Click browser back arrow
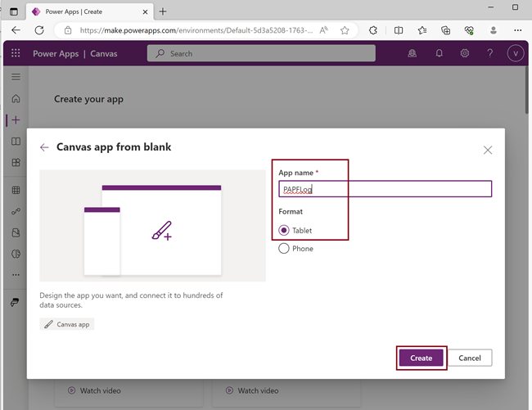The image size is (532, 410). (x=16, y=30)
